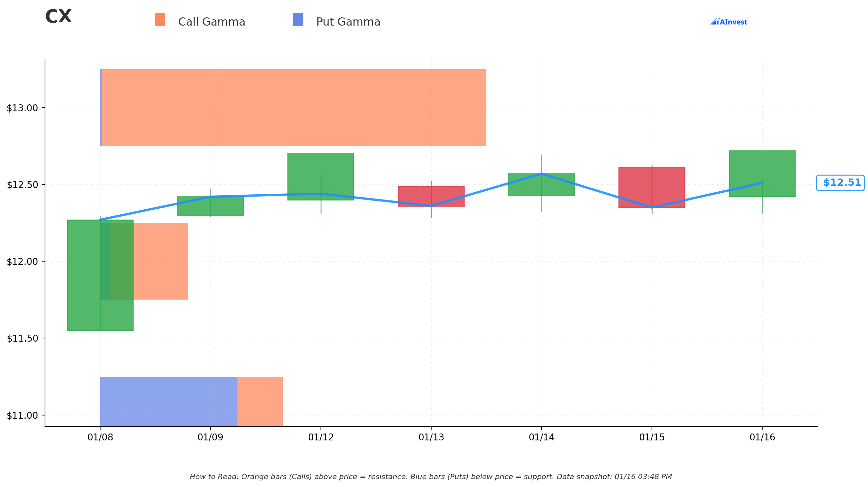
Task: Click the blue Put Gamma legend swatch
Action: pyautogui.click(x=298, y=19)
